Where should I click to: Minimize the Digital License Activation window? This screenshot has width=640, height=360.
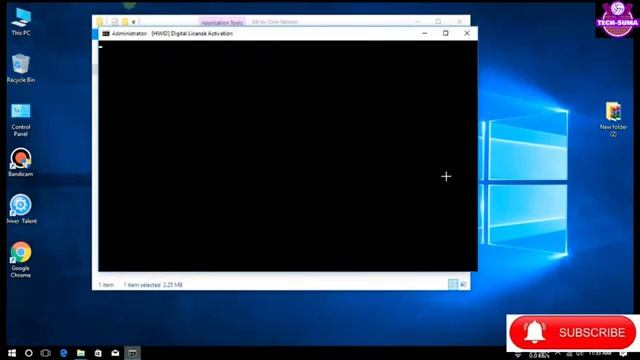(x=425, y=33)
